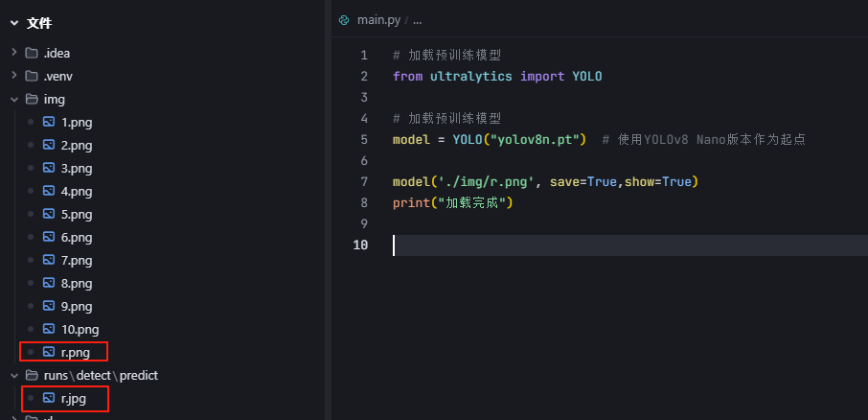
Task: Click the folder icon for .idea
Action: point(32,53)
